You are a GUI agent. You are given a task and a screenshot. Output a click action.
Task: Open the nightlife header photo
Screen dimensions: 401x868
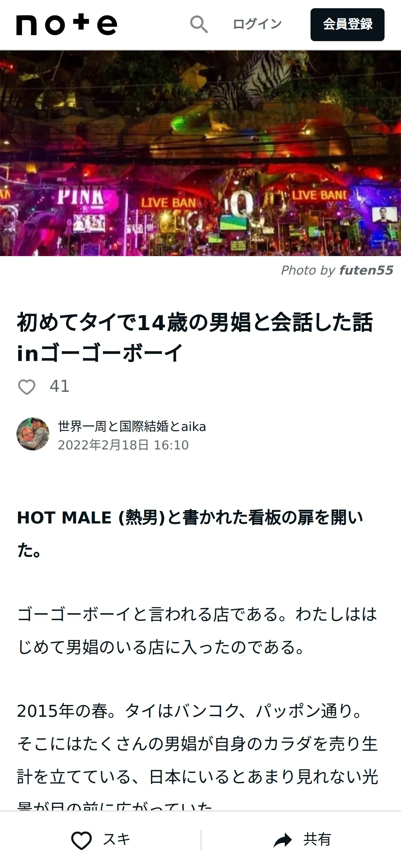tap(200, 153)
